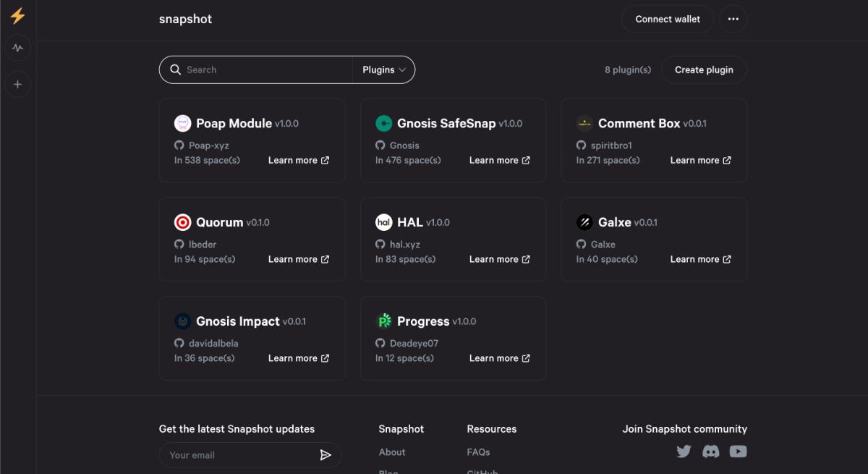Click the In 94 space(s) text
868x474 pixels.
tap(205, 259)
